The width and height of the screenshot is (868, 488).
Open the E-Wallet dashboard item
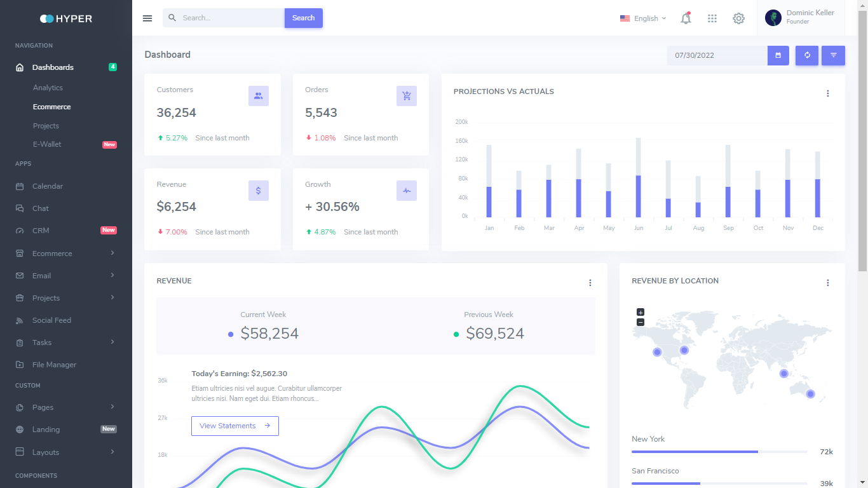tap(48, 144)
